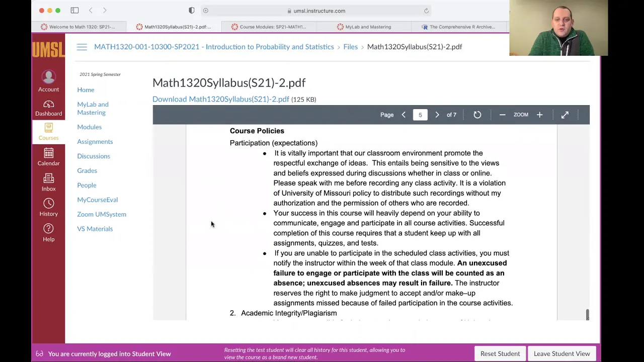The image size is (644, 362).
Task: Click the Files breadcrumb
Action: pyautogui.click(x=351, y=47)
